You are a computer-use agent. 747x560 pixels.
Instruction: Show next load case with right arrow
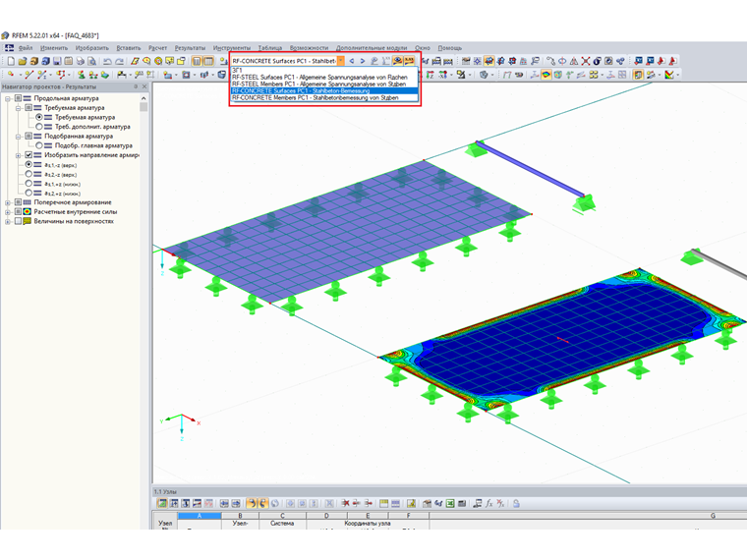363,61
